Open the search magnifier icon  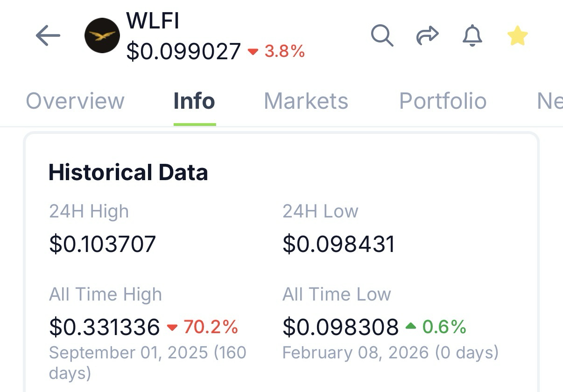[x=382, y=36]
